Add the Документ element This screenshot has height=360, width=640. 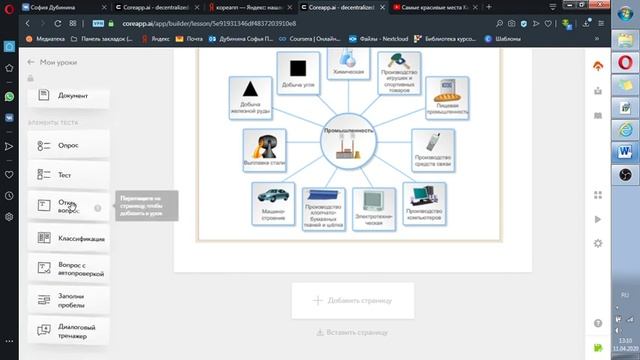[68, 96]
